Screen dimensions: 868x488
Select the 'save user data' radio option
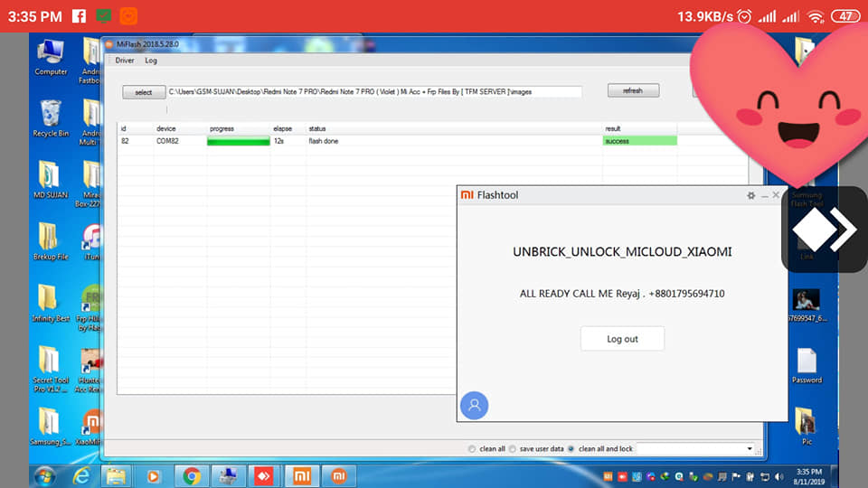point(513,449)
